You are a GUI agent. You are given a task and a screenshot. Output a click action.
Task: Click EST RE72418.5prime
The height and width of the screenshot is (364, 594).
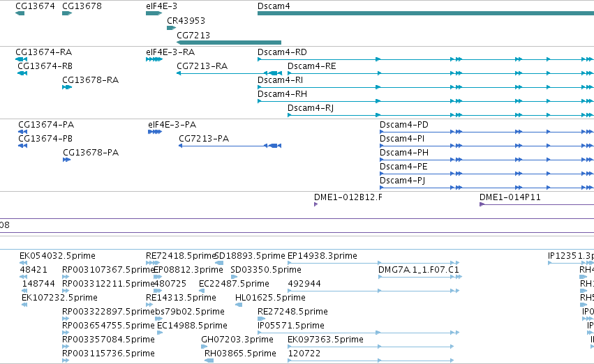pos(181,256)
